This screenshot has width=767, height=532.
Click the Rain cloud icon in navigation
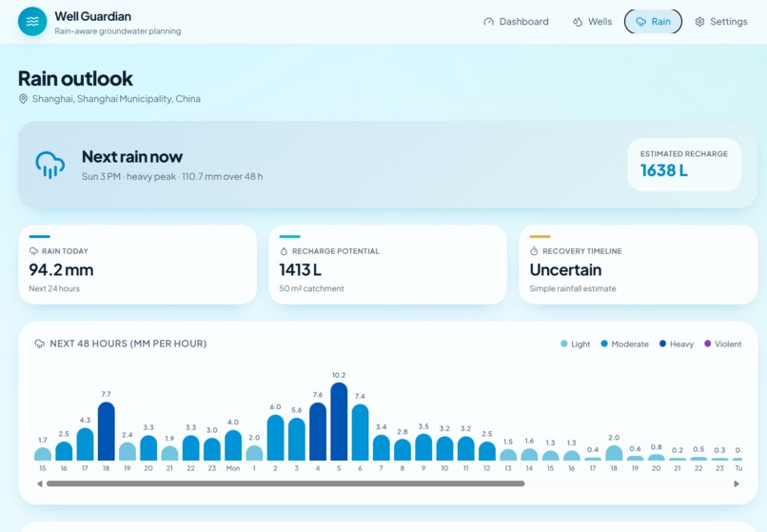[640, 22]
